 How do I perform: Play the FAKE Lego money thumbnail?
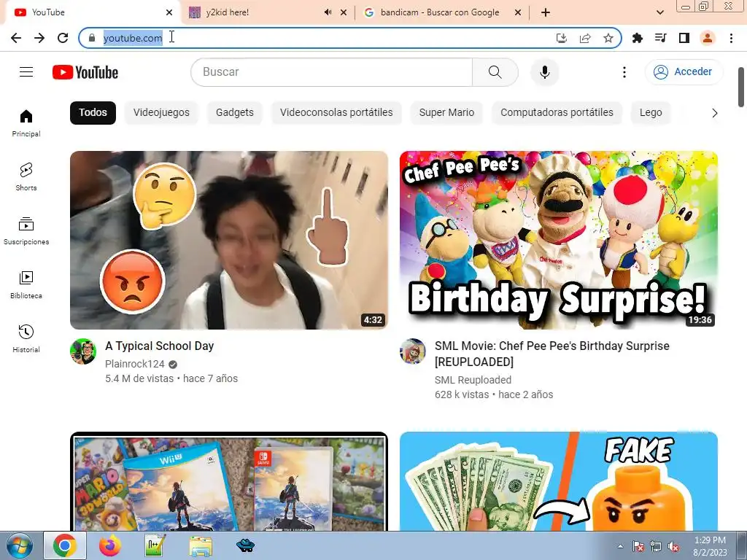click(559, 481)
